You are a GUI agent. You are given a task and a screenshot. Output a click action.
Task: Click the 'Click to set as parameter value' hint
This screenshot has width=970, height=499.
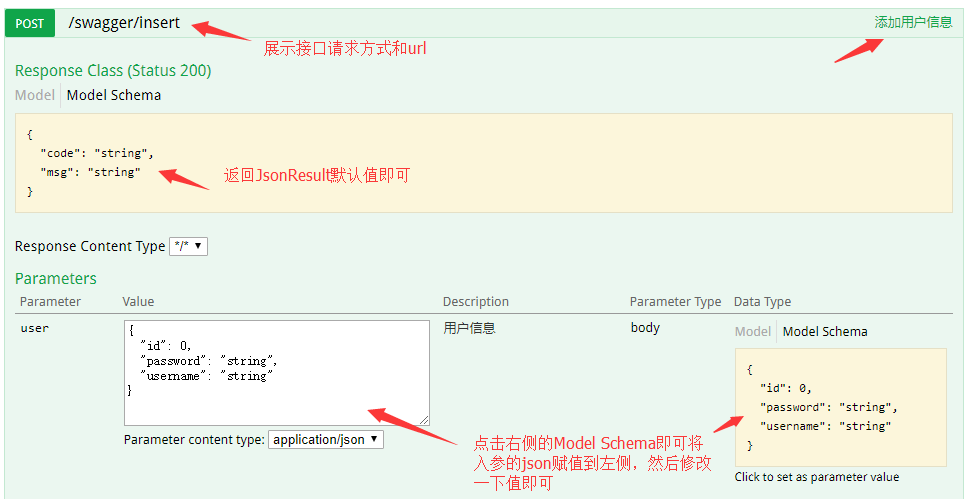pos(817,477)
